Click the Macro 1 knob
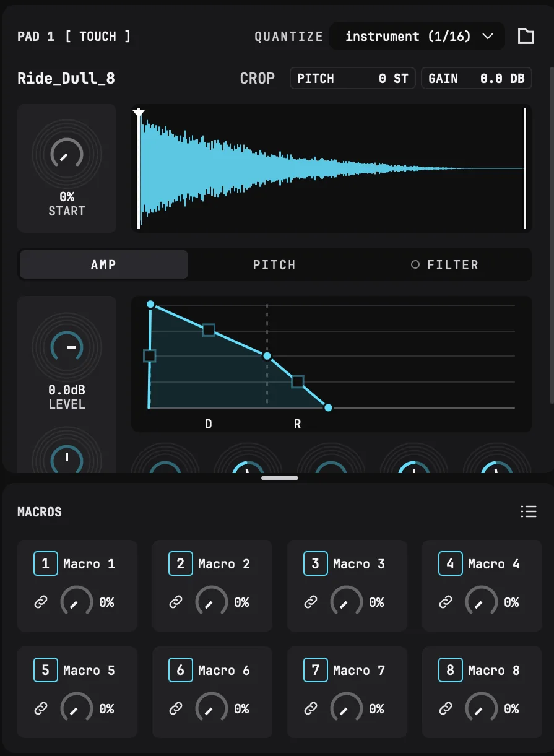The width and height of the screenshot is (554, 756). (x=77, y=602)
